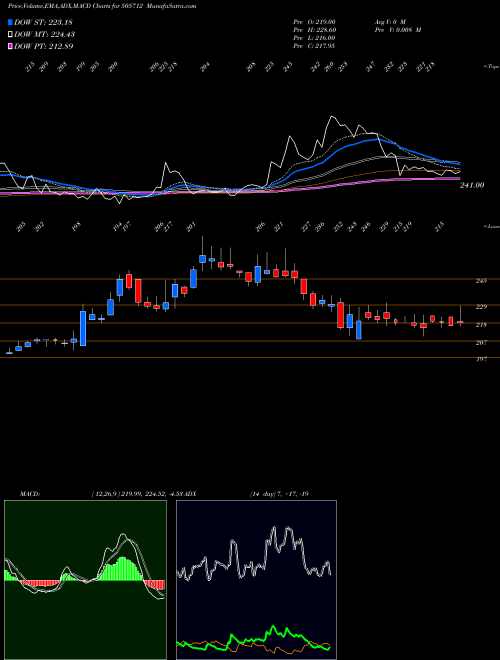Open the dark blue ADX chart panel
The image size is (500, 660).
(x=256, y=580)
